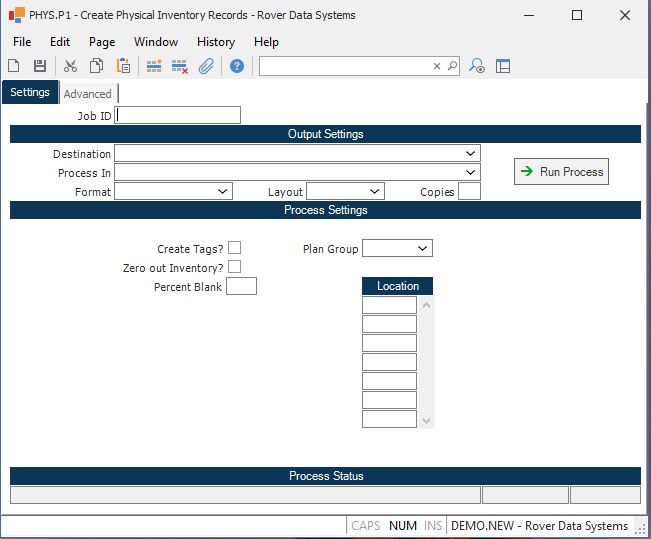Click the Copy icon in toolbar
Viewport: 651px width, 539px height.
[x=97, y=66]
